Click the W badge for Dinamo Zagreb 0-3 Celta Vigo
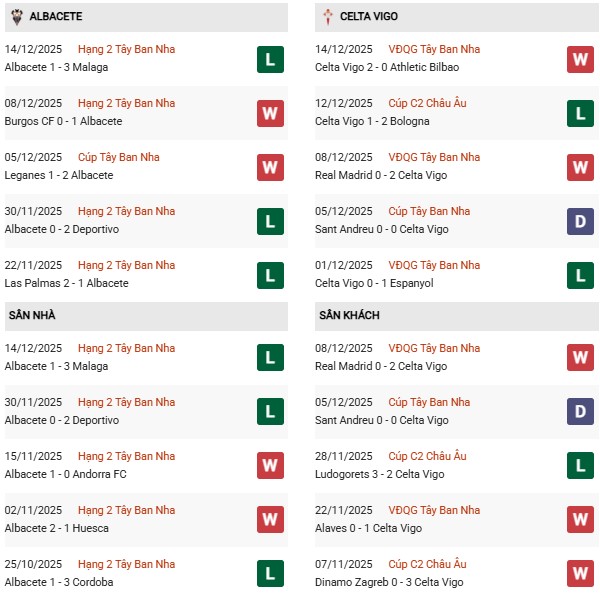This screenshot has width=600, height=595. [x=580, y=573]
